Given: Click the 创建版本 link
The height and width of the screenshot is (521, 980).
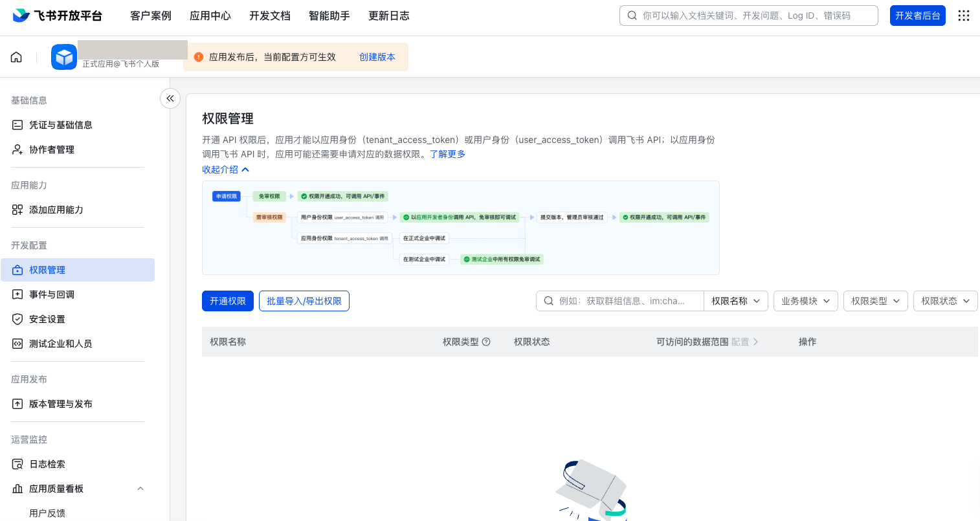Looking at the screenshot, I should pyautogui.click(x=377, y=57).
